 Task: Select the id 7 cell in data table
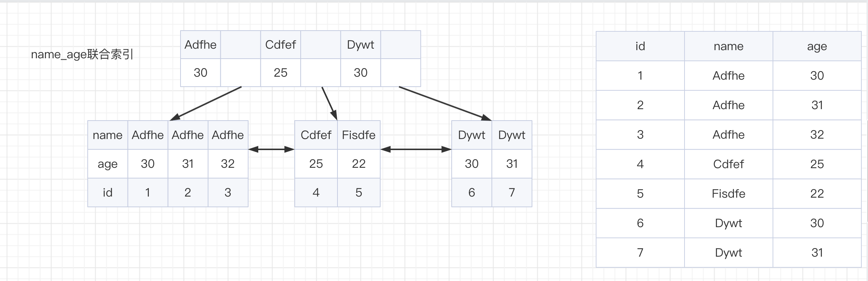(640, 253)
